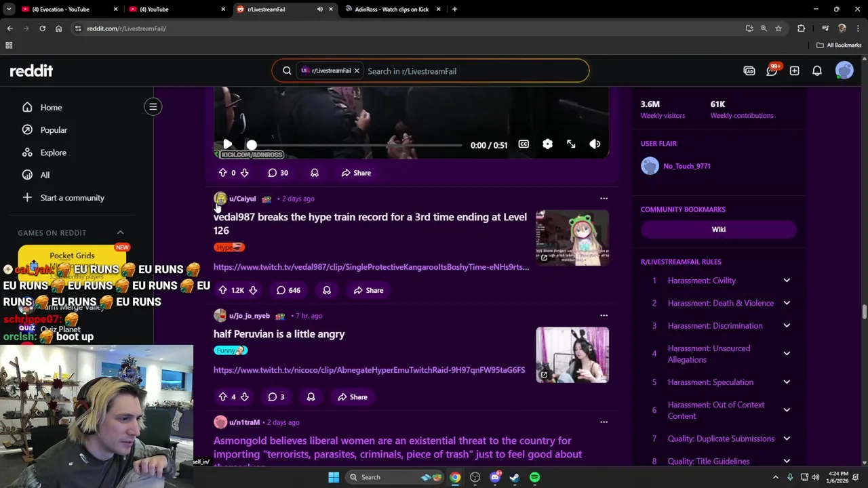Create a new post with plus icon
Image resolution: width=868 pixels, height=488 pixels.
pyautogui.click(x=794, y=71)
